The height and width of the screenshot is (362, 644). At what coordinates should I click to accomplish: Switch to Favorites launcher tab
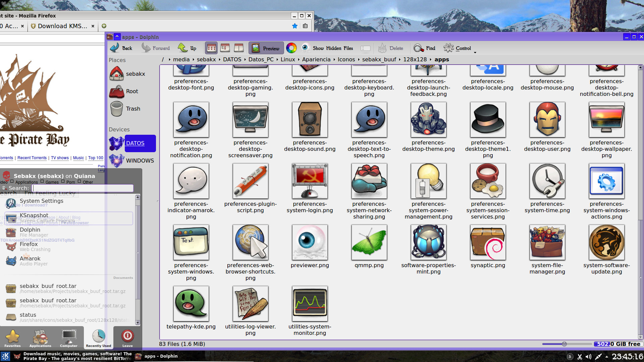coord(12,338)
